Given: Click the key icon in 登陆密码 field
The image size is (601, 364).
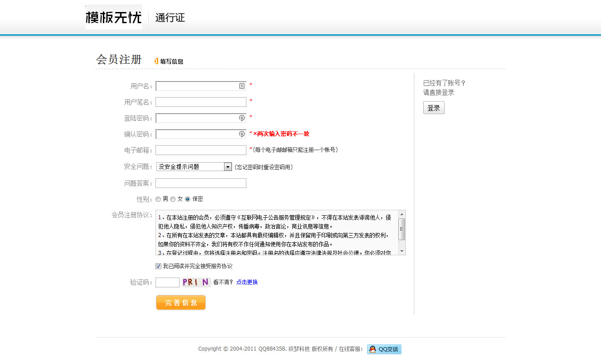Looking at the screenshot, I should click(x=242, y=118).
